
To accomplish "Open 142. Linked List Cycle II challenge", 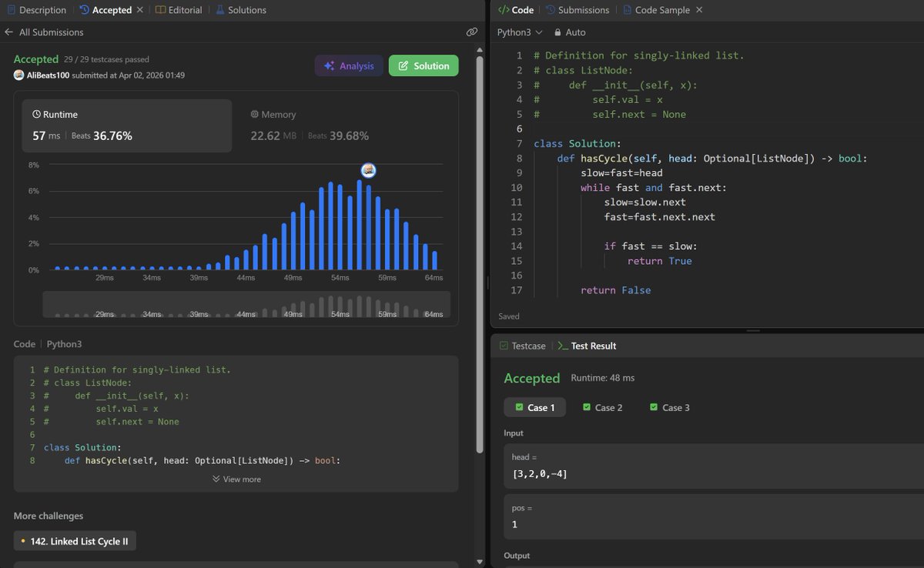I will click(75, 541).
